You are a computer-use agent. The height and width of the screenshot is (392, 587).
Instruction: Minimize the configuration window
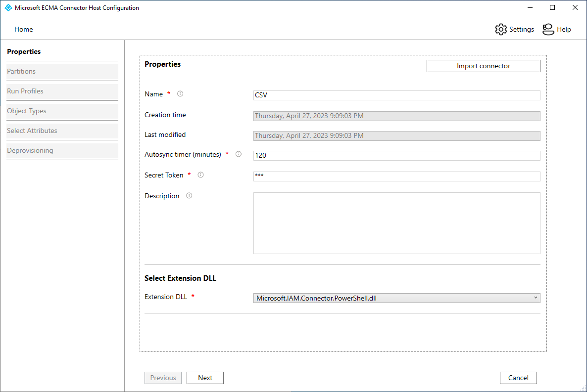(x=530, y=7)
